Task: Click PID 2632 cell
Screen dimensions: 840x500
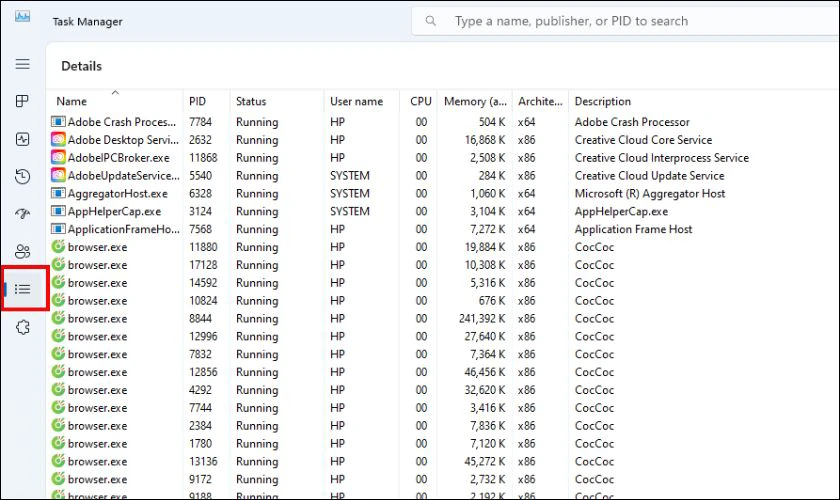Action: click(x=200, y=140)
